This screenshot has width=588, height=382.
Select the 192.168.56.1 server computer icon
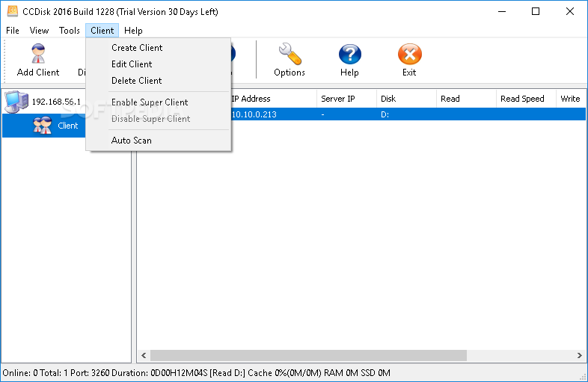coord(16,102)
